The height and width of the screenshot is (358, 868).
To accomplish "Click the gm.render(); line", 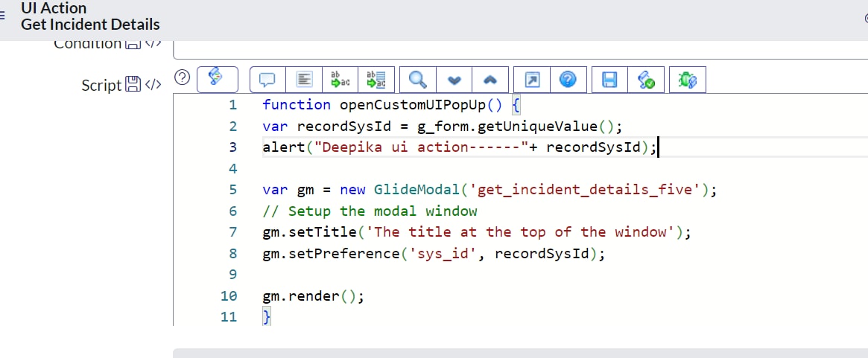I will [314, 296].
